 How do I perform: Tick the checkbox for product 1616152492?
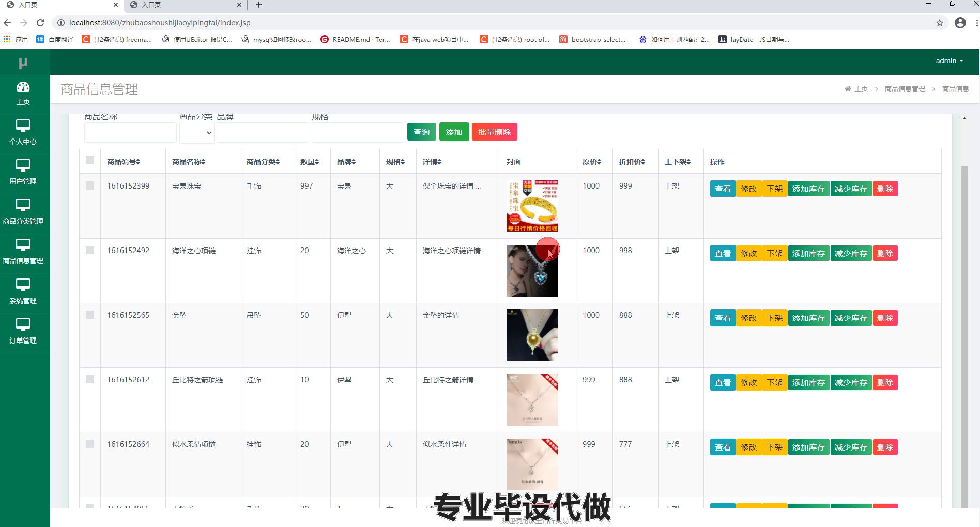click(x=90, y=250)
